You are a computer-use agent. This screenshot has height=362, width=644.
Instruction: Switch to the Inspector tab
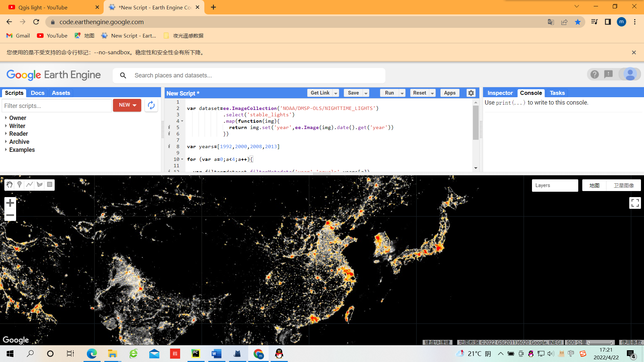499,93
